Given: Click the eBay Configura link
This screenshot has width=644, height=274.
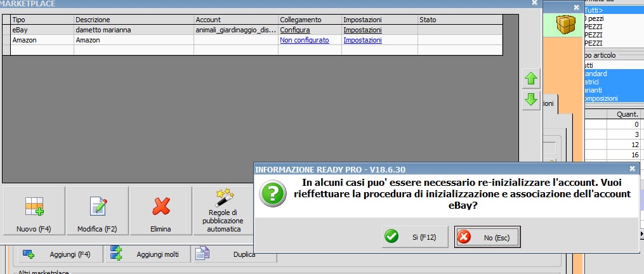Looking at the screenshot, I should (295, 30).
